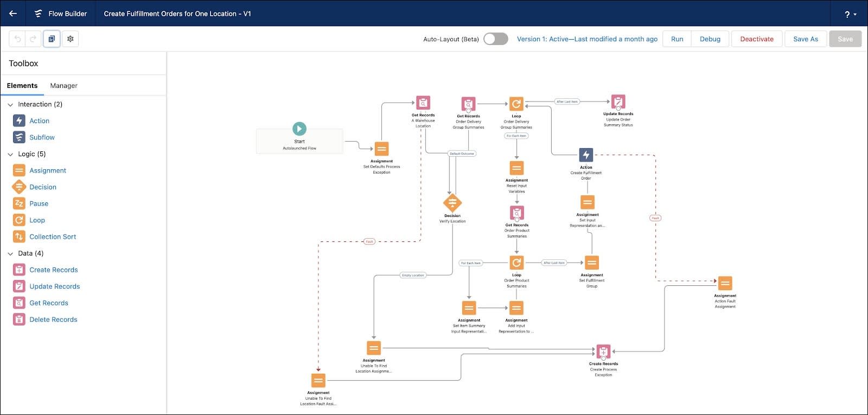Select the Action element icon in toolbox
Viewport: 868px width, 415px height.
click(19, 120)
